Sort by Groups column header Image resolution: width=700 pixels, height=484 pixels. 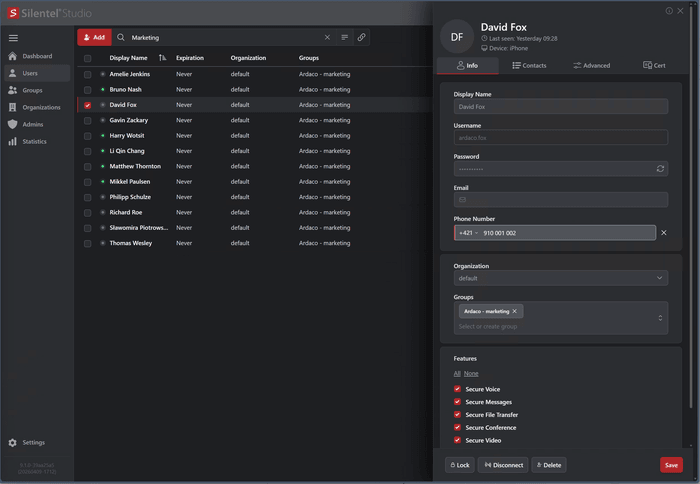point(308,58)
